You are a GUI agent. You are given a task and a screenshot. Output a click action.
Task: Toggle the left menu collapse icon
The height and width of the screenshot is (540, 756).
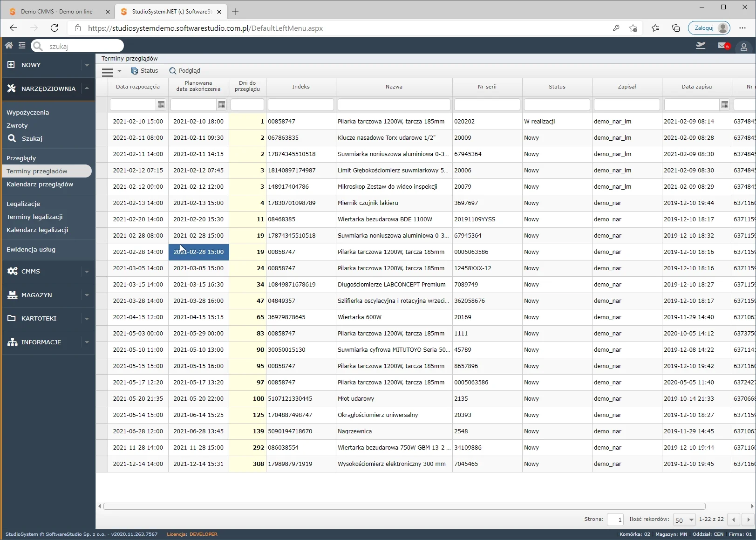click(x=22, y=45)
